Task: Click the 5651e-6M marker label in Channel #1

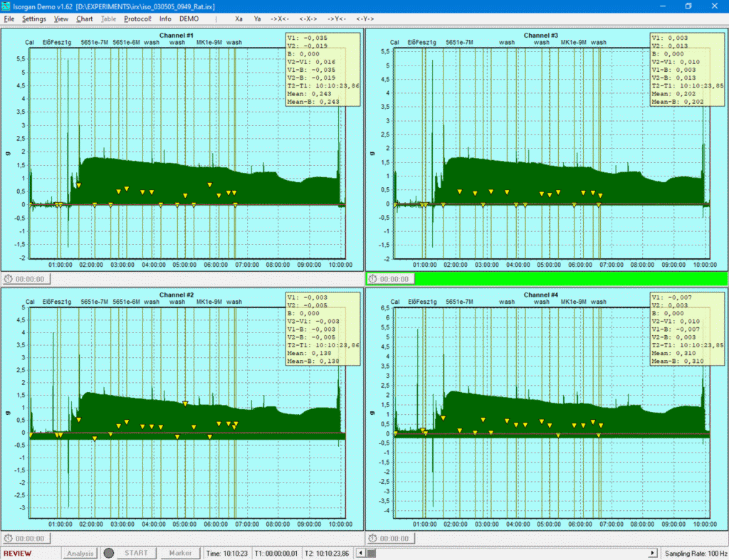Action: [x=126, y=42]
